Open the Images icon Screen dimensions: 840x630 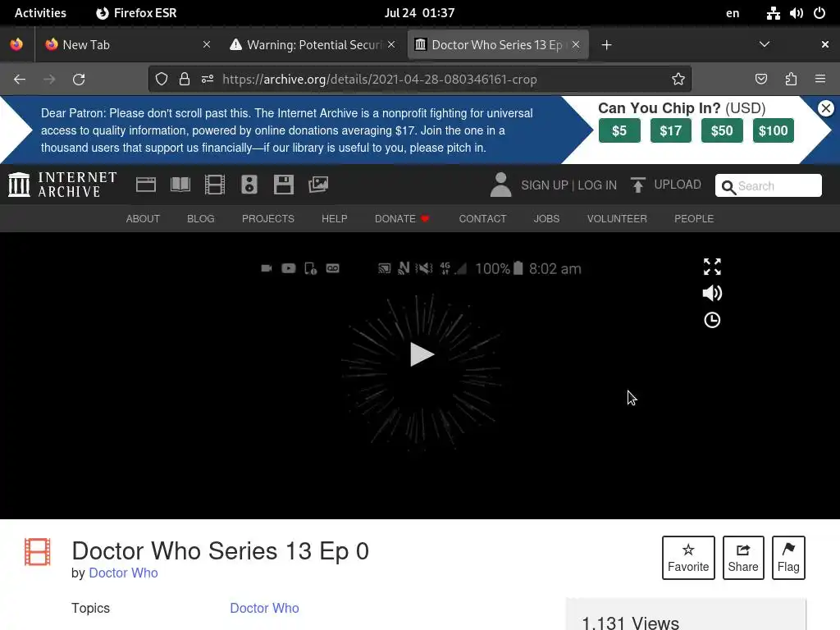tap(318, 185)
